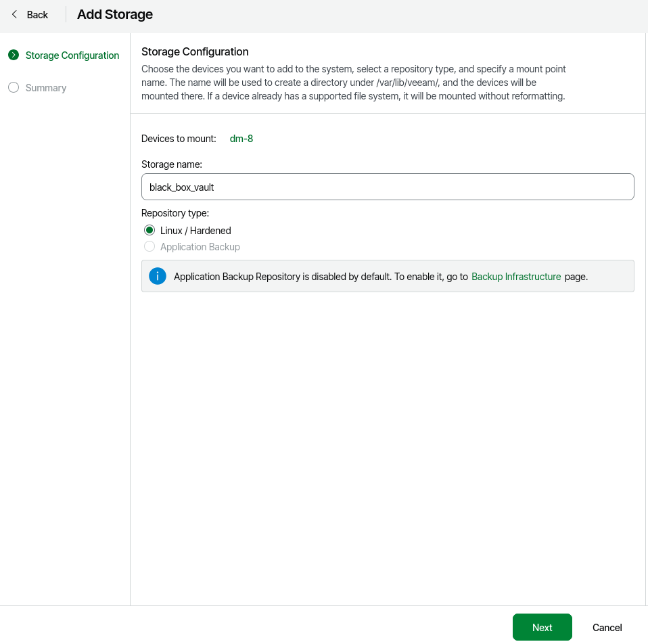Proceed with the Next button
648x644 pixels.
[x=542, y=627]
